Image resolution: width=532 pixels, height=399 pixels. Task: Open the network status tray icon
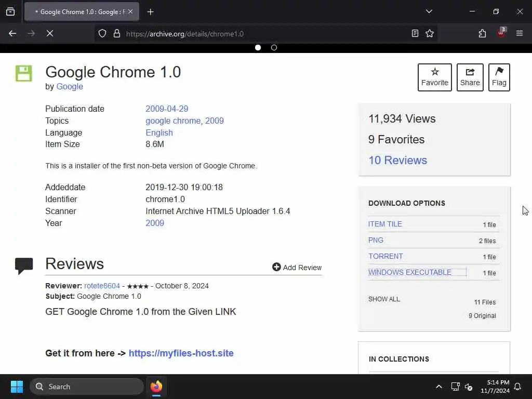(455, 387)
